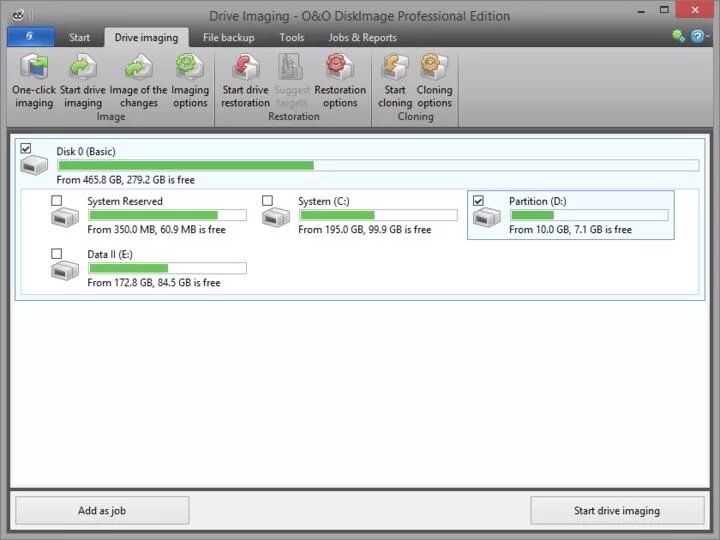
Task: Open Cloning options
Action: pyautogui.click(x=434, y=68)
